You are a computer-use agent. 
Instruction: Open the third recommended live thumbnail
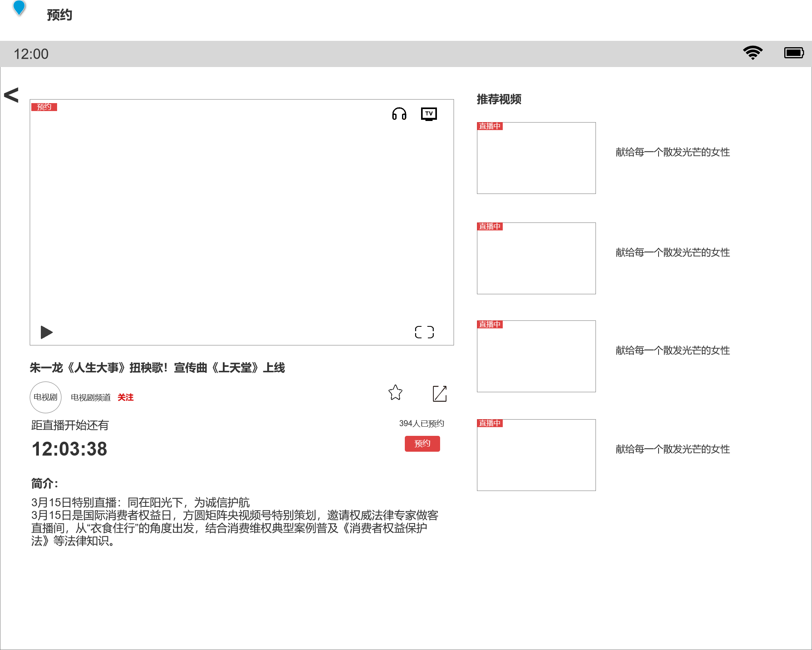click(x=536, y=356)
